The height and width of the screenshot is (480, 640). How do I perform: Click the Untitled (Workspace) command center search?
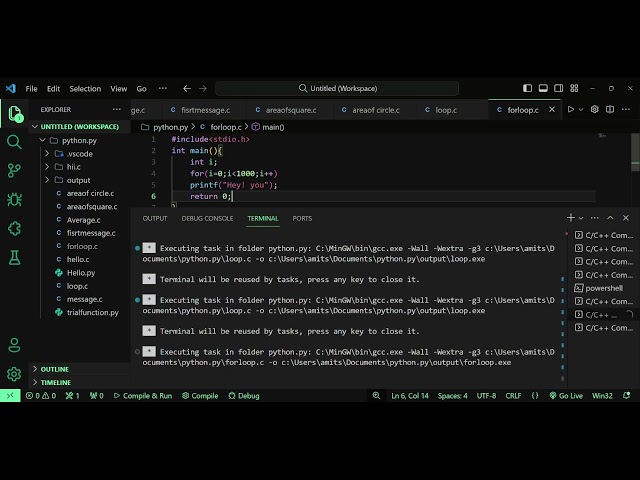click(337, 88)
